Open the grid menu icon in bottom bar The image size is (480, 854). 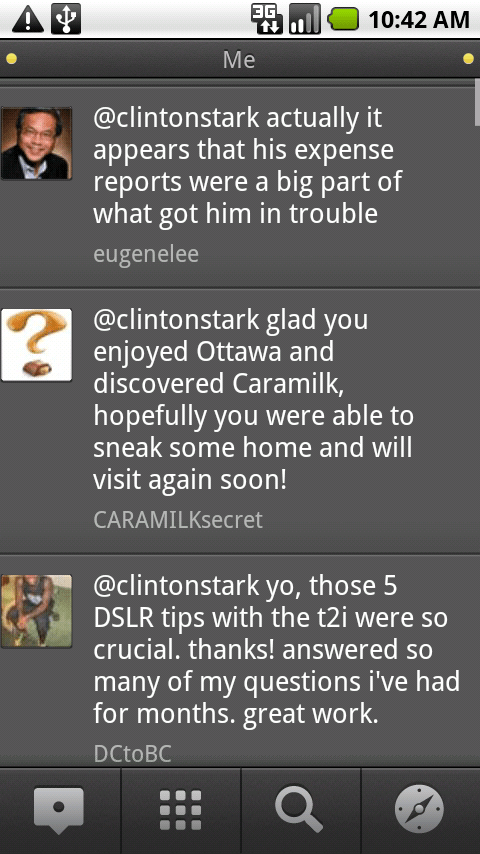pyautogui.click(x=180, y=810)
